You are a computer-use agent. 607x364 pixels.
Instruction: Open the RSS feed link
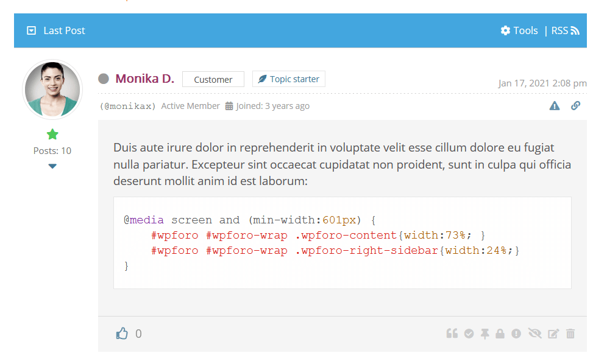click(x=565, y=30)
